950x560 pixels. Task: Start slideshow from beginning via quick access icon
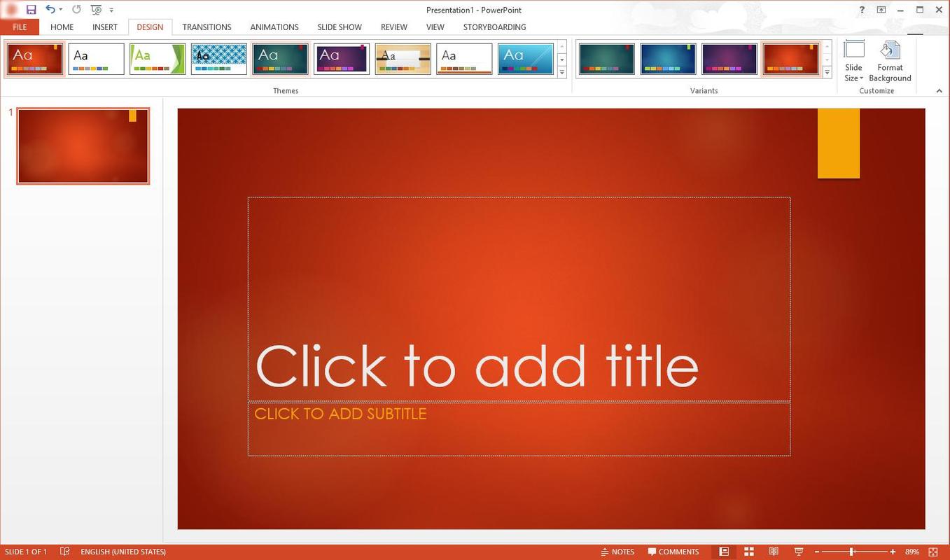(x=96, y=10)
